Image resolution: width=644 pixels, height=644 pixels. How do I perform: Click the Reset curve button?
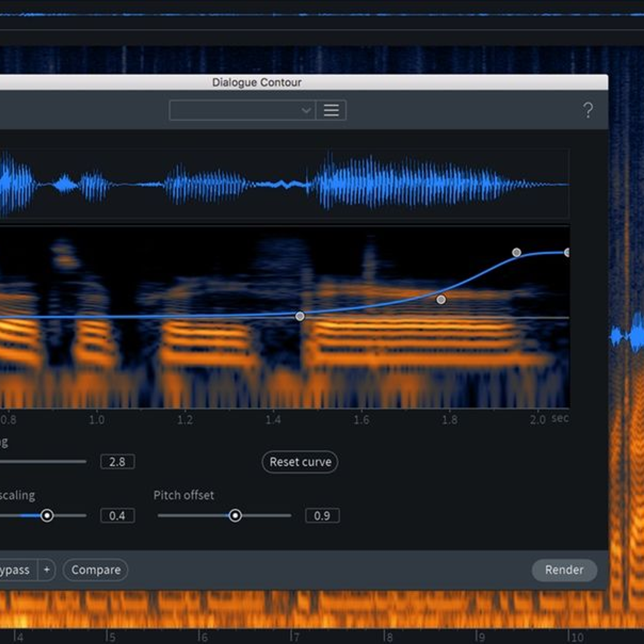(x=300, y=462)
